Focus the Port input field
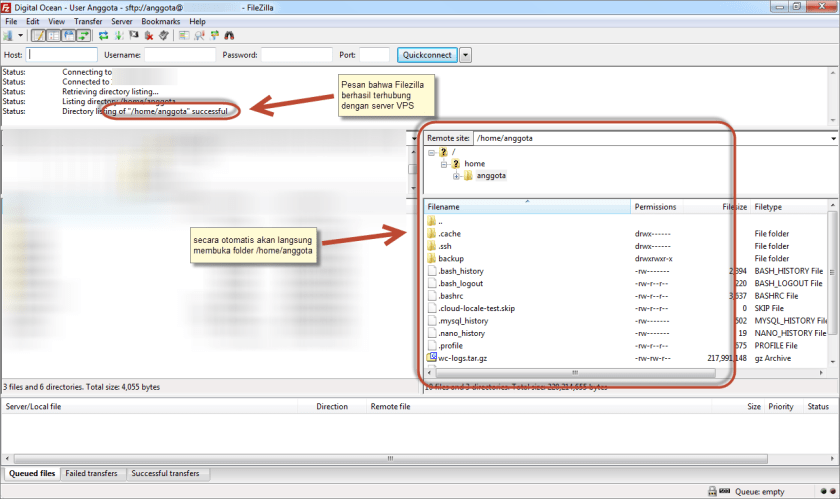The height and width of the screenshot is (499, 840). point(374,55)
